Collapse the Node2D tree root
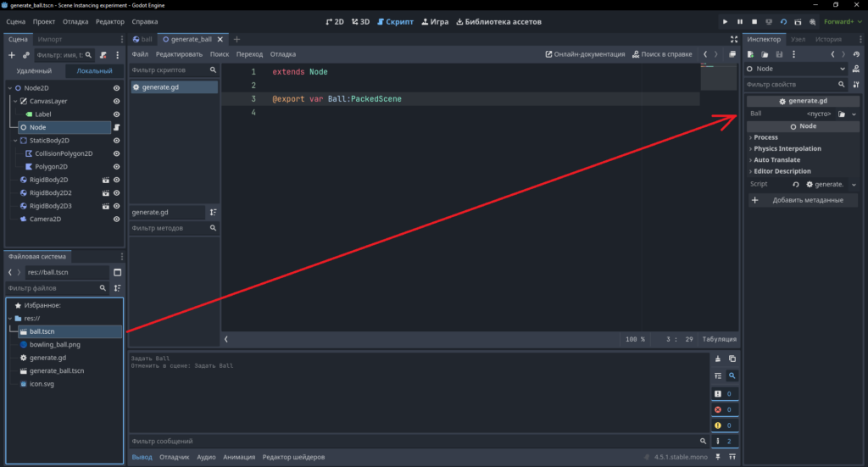The width and height of the screenshot is (868, 467). pyautogui.click(x=10, y=88)
